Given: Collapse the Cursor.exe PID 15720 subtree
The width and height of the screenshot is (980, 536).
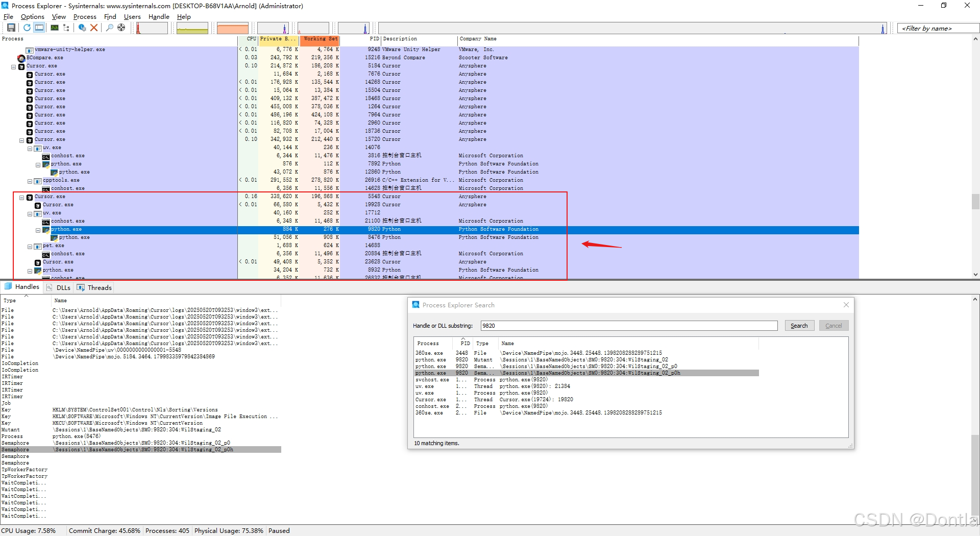Looking at the screenshot, I should click(22, 140).
